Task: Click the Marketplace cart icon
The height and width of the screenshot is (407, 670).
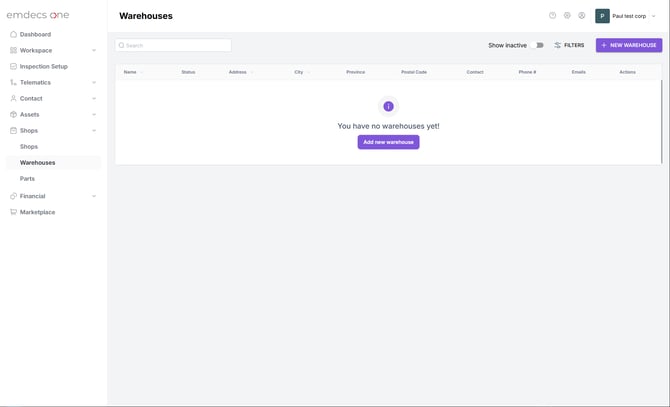Action: (x=13, y=212)
